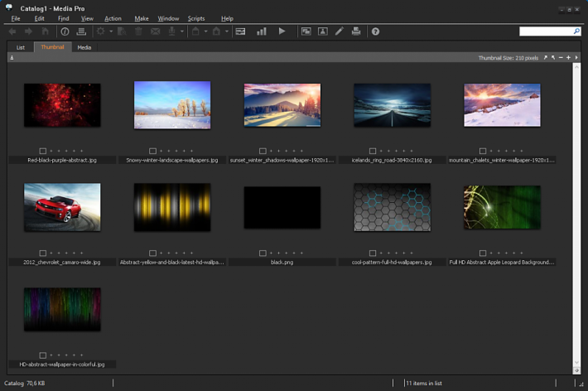
Task: Click the scrollbar down arrow
Action: (x=576, y=363)
